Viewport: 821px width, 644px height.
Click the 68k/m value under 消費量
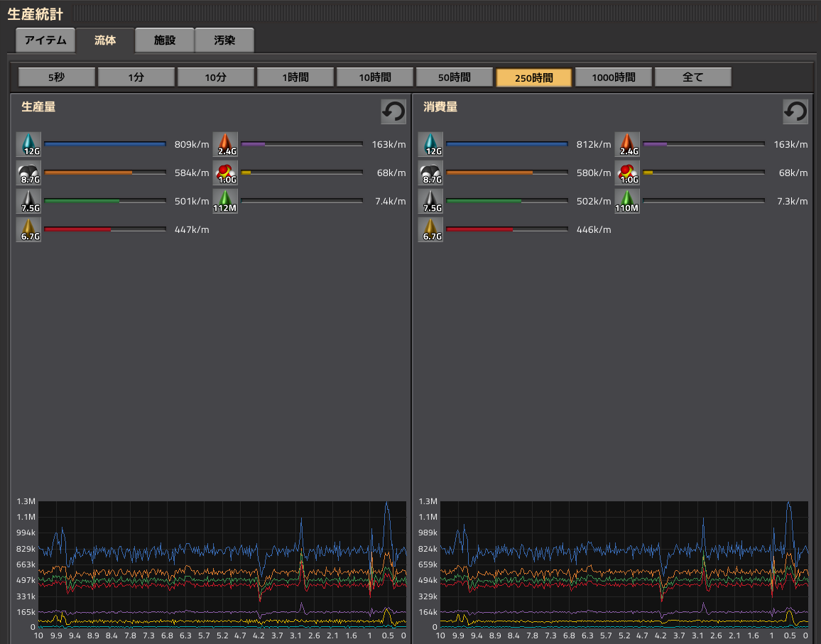[x=793, y=173]
